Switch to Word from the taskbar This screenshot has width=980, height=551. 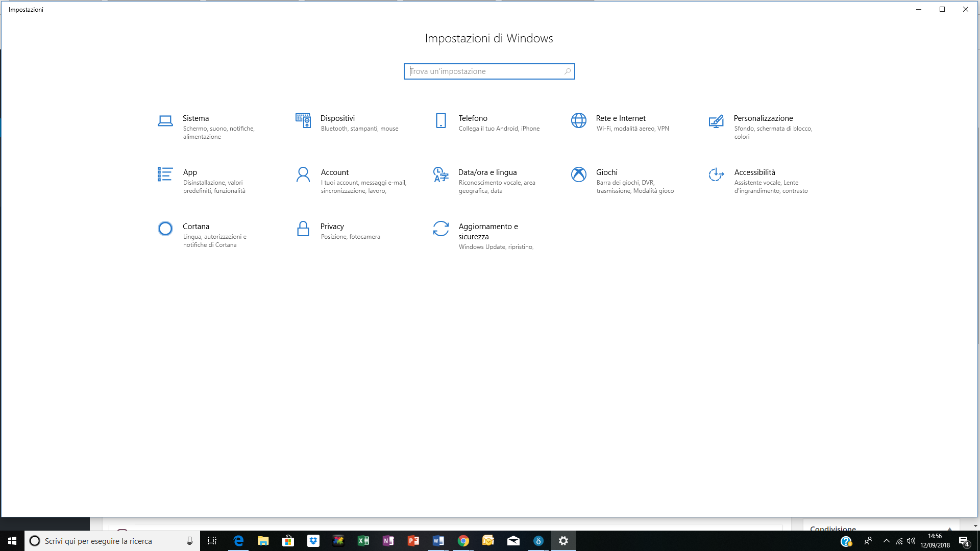[x=438, y=541]
